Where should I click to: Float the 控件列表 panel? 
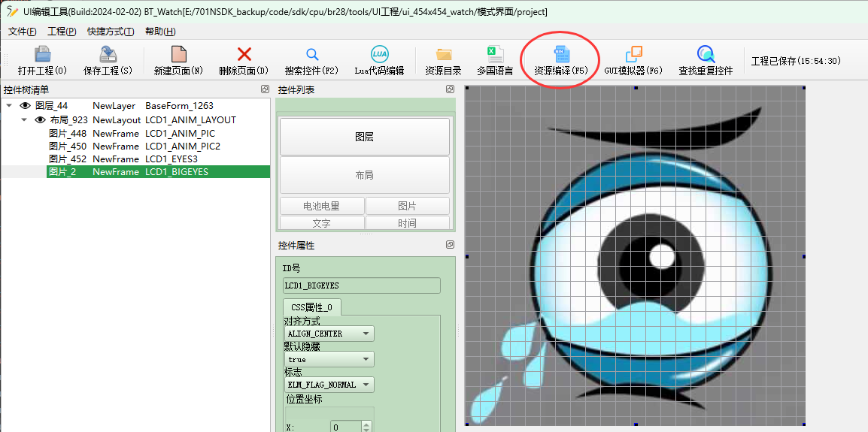click(x=450, y=89)
